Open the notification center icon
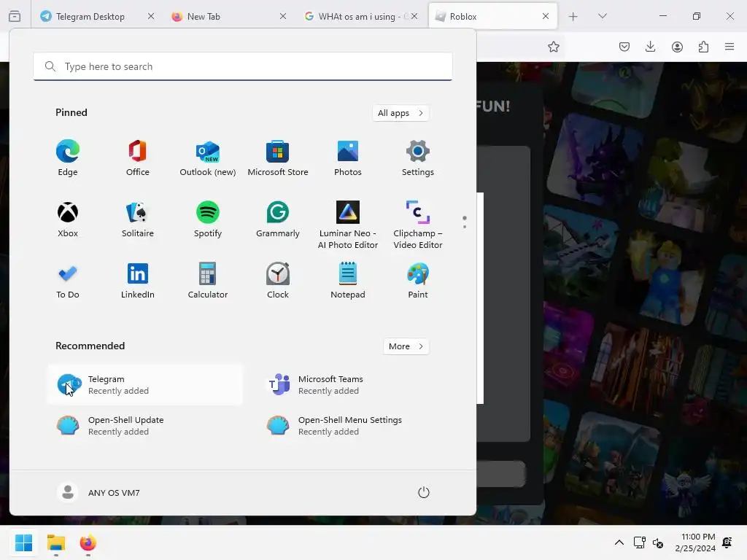Screen dimensions: 747x560 [727, 542]
